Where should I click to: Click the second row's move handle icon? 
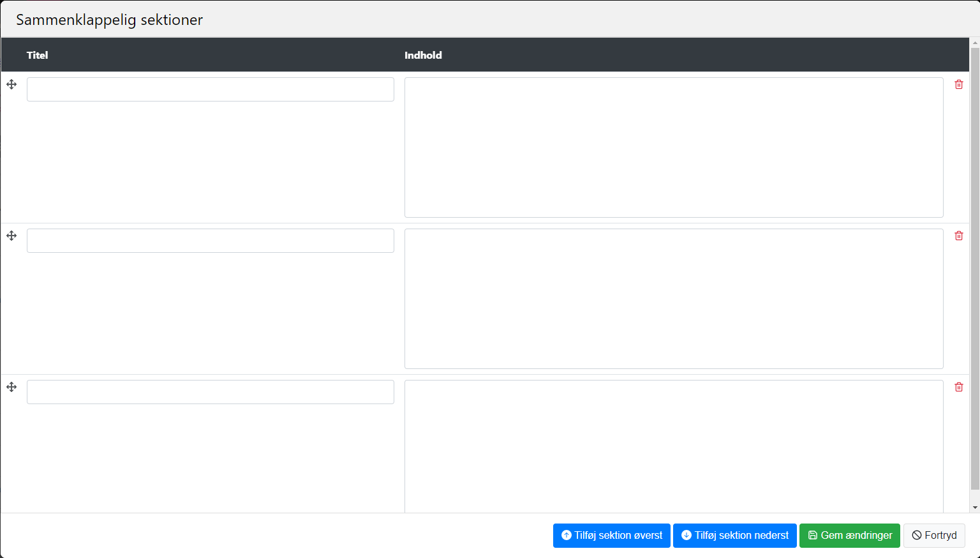point(11,236)
